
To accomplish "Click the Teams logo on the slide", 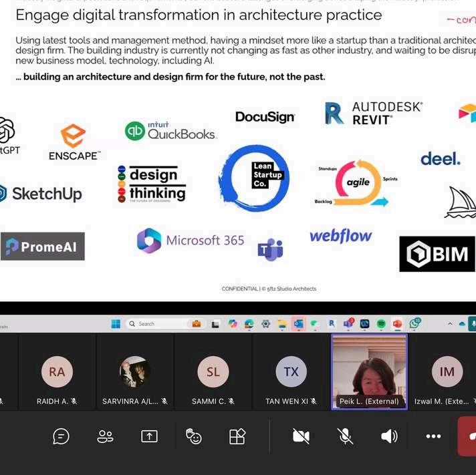I will click(x=270, y=250).
